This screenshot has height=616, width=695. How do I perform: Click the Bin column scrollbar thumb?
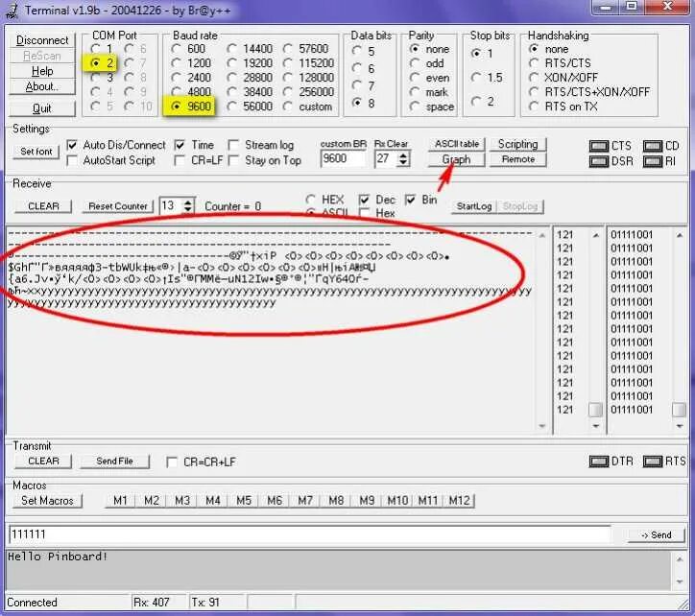click(679, 410)
